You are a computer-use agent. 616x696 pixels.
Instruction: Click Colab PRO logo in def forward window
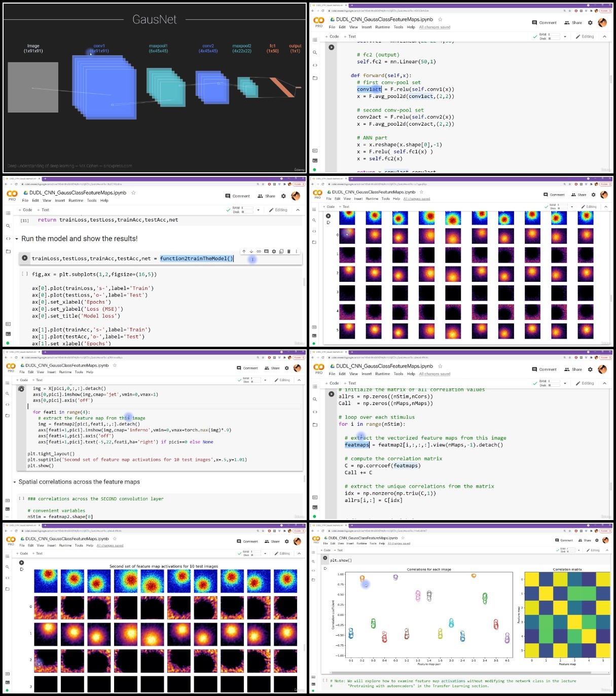pos(319,22)
